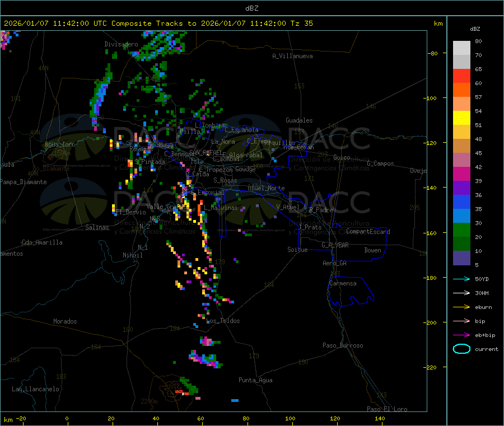Click the El_Desvio location label
This screenshot has width=504, height=426.
tap(131, 212)
